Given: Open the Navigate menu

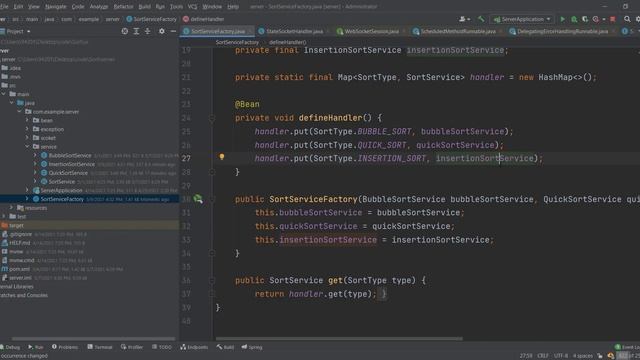Looking at the screenshot, I should (x=56, y=7).
